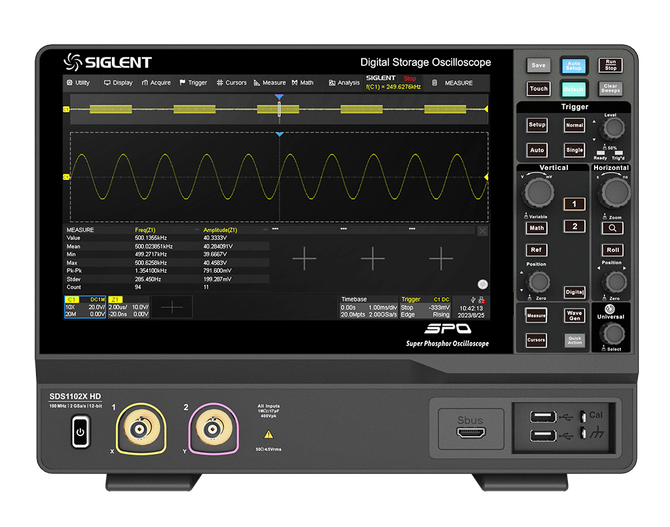This screenshot has width=670, height=527.
Task: Click the Wave Gen button
Action: (x=574, y=315)
